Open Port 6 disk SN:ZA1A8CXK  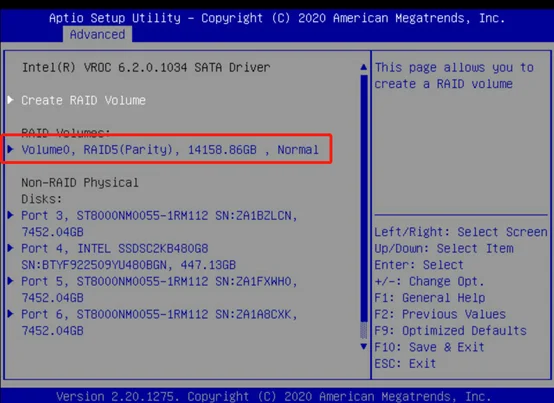159,322
